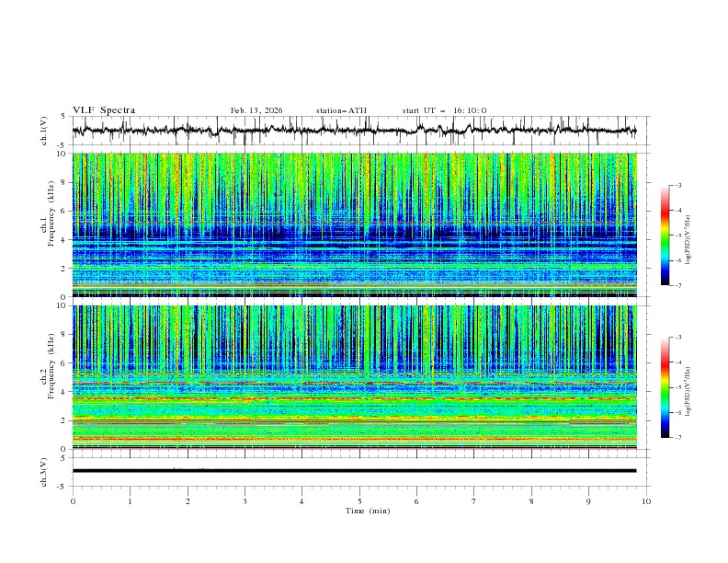Image resolution: width=728 pixels, height=563 pixels.
Task: Click the ch.1 waveform trace panel
Action: pyautogui.click(x=358, y=131)
